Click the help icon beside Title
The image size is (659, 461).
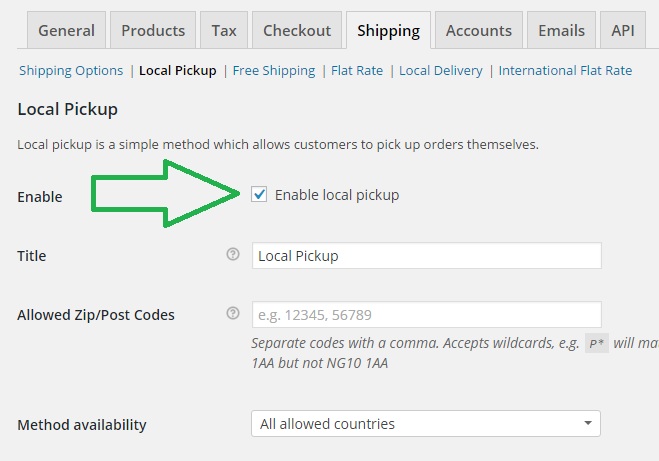pos(233,254)
